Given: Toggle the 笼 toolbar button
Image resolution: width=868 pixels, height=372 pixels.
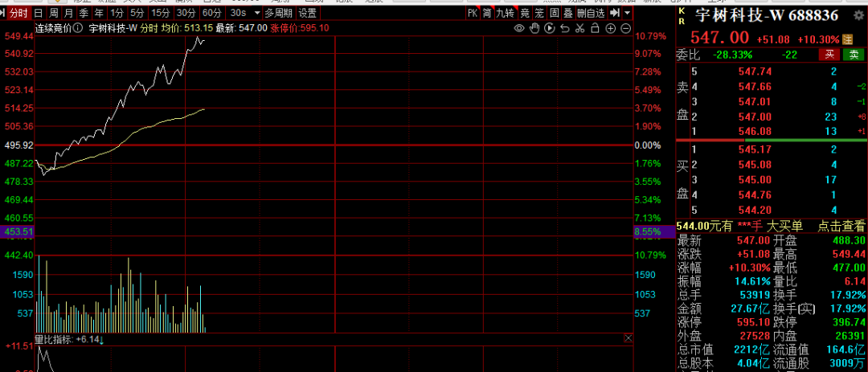Looking at the screenshot, I should (539, 13).
